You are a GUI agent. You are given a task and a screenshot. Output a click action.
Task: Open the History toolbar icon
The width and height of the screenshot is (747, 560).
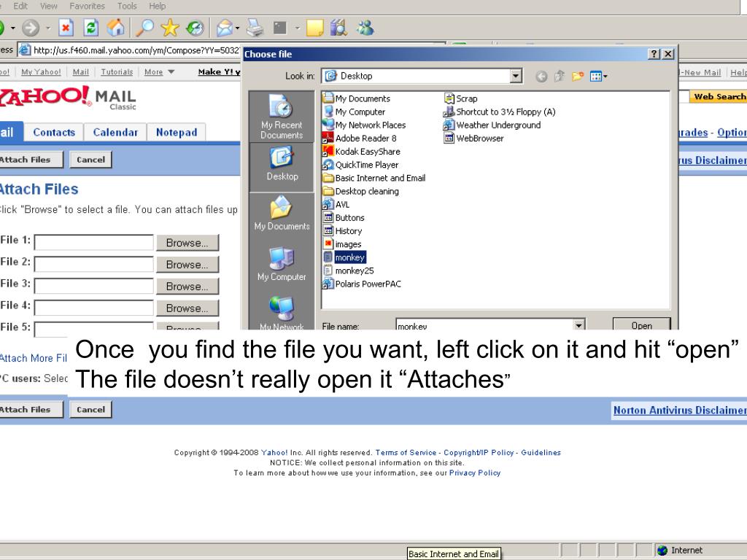coord(195,28)
